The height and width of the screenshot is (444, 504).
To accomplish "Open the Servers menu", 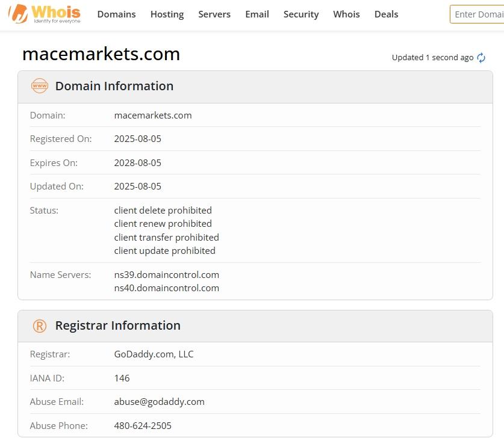I will (214, 14).
